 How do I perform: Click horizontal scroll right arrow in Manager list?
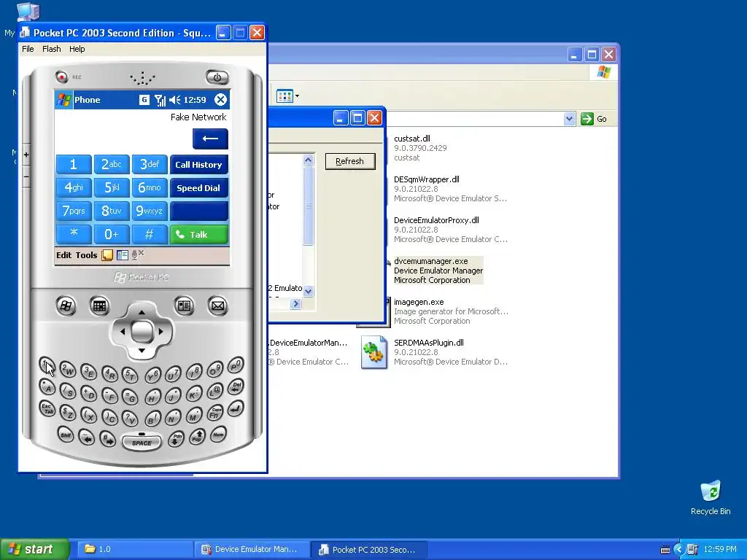(295, 304)
